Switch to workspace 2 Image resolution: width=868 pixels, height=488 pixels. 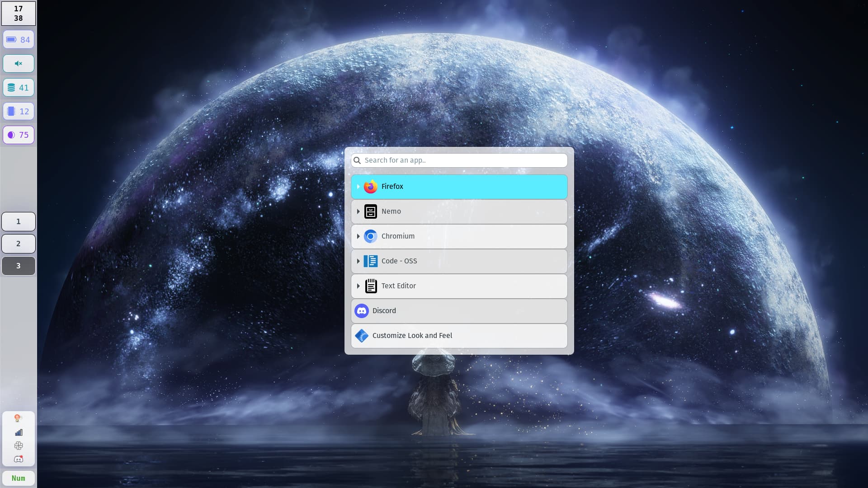19,244
